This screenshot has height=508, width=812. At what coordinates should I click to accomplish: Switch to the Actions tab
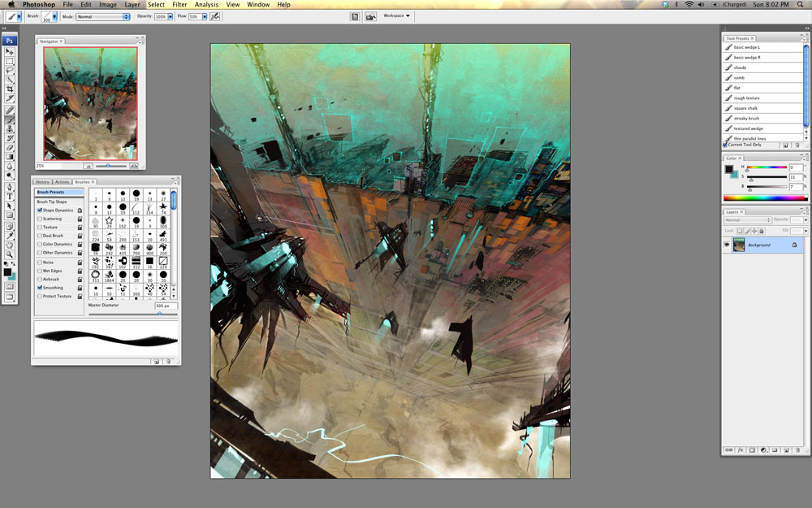pos(62,182)
